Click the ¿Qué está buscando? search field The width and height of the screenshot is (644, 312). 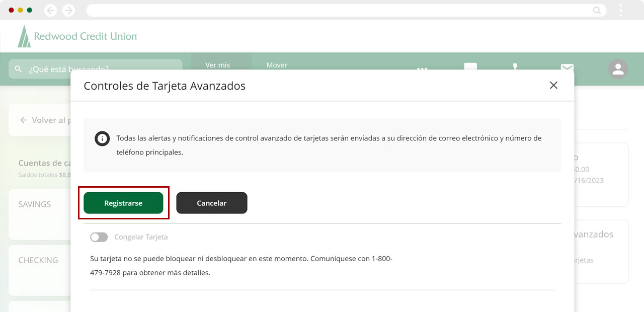click(96, 68)
